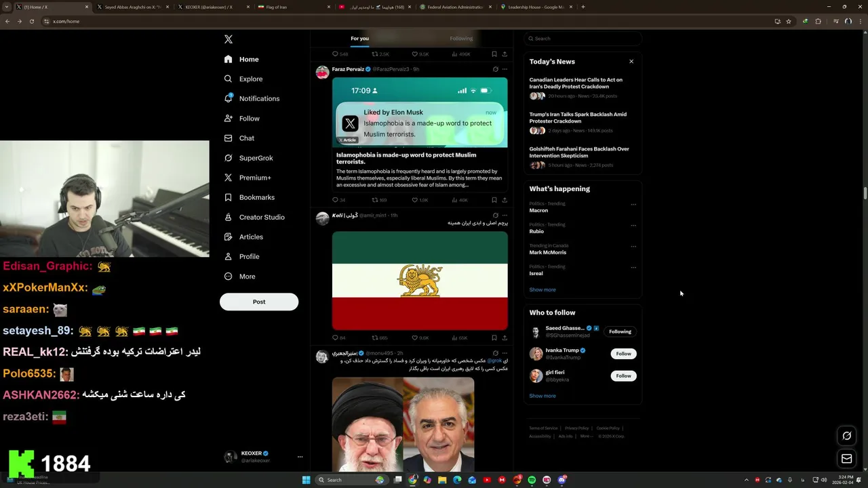
Task: Switch to Federal Aviation Administration browser tab
Action: (x=454, y=7)
